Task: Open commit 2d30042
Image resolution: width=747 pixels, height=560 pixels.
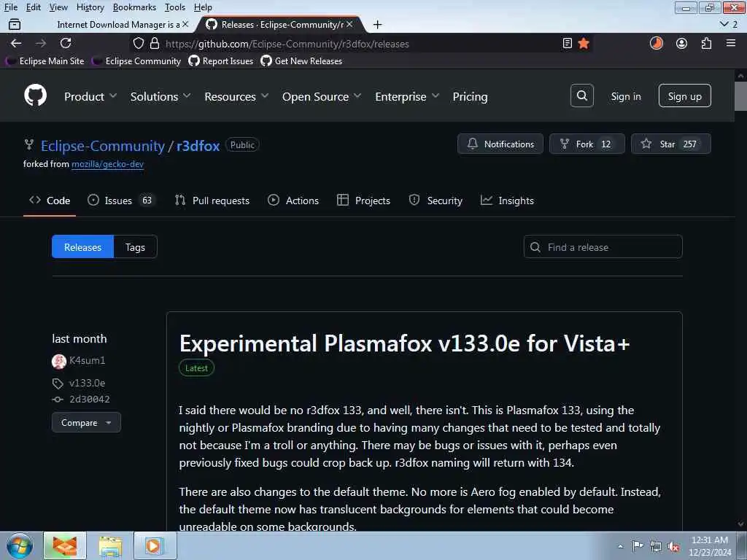Action: pos(90,399)
